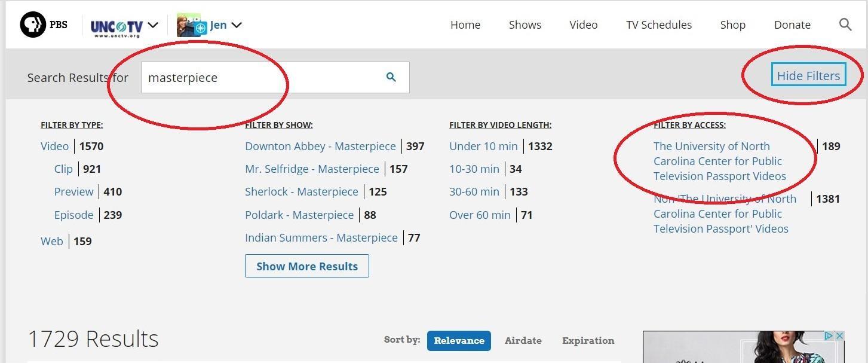Open Shows in the navigation
868x363 pixels.
525,25
